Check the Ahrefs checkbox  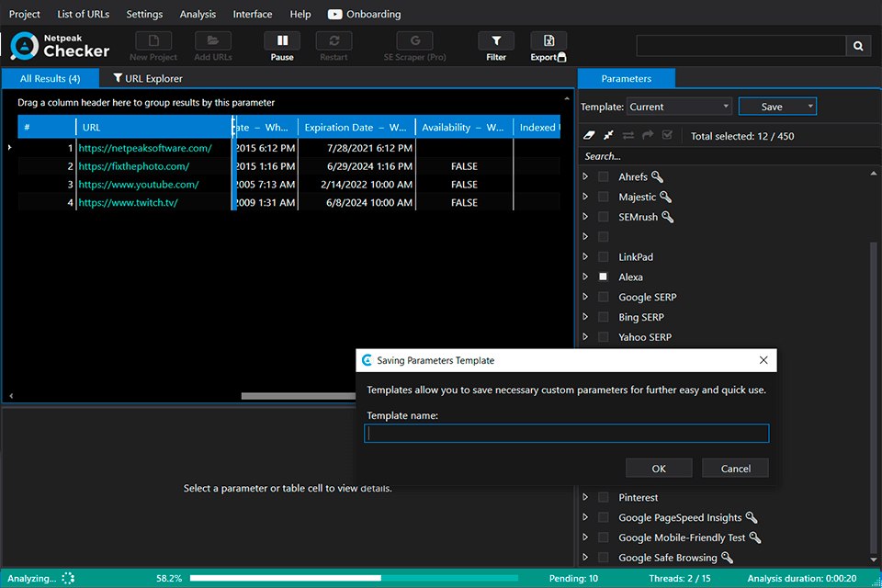(x=604, y=176)
